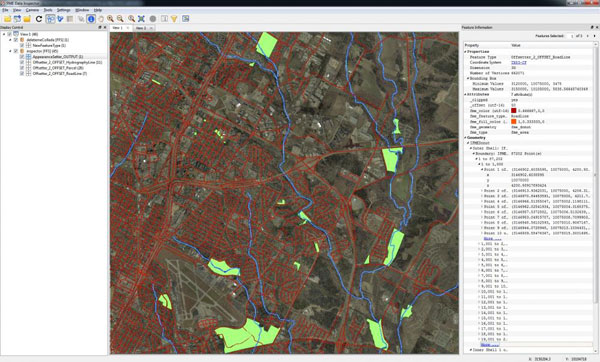The width and height of the screenshot is (600, 362).
Task: Click the table view toolbar icon
Action: (70, 19)
